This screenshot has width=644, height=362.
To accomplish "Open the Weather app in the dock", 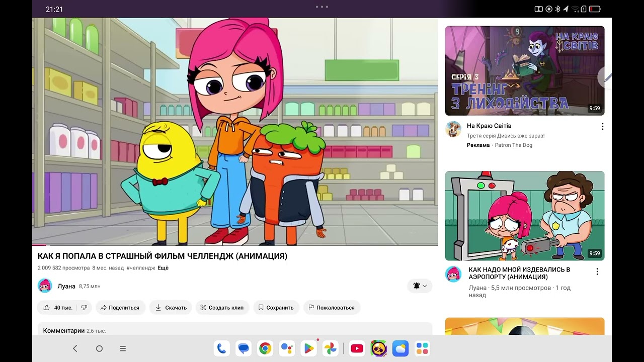I will point(400,348).
